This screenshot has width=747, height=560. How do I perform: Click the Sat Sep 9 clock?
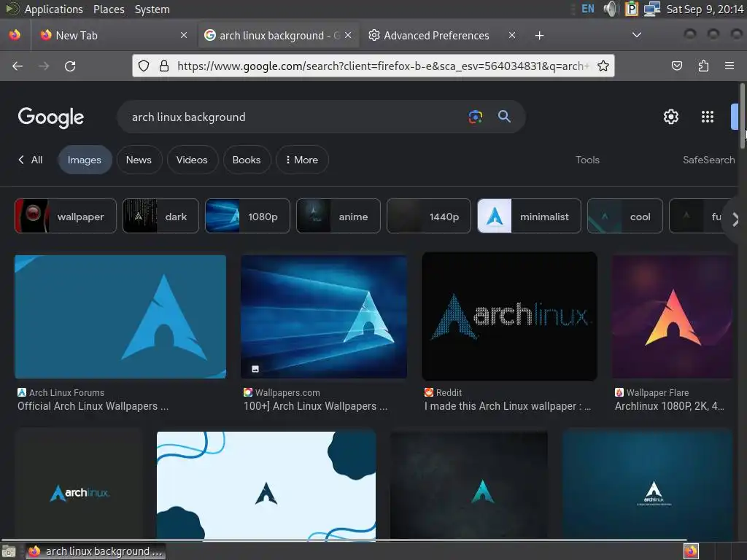click(705, 9)
